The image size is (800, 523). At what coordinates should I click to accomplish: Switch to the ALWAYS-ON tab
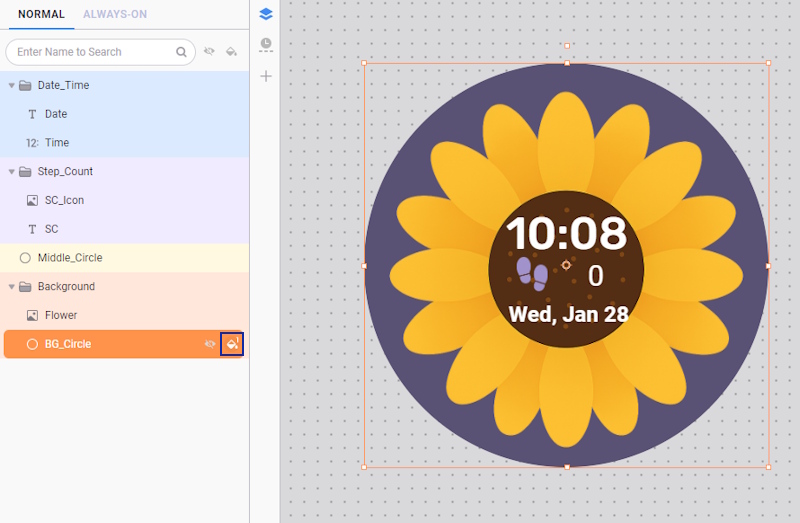(115, 14)
